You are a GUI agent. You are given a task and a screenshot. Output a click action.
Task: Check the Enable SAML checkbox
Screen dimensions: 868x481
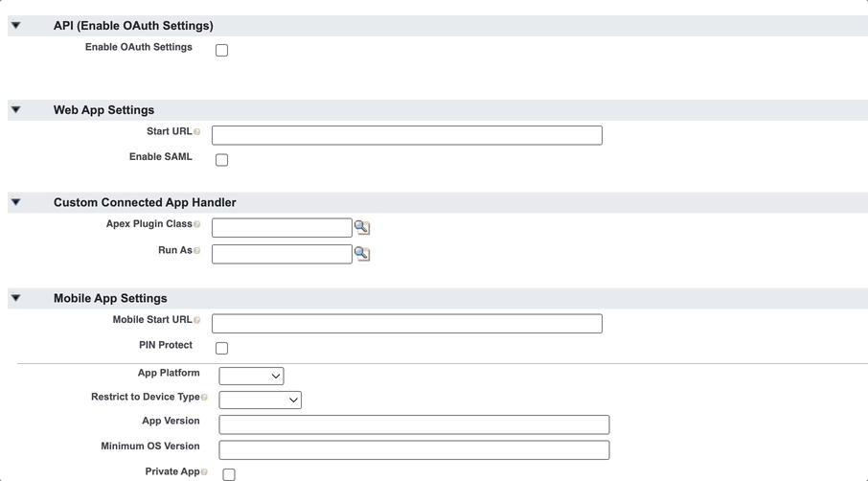[x=221, y=160]
